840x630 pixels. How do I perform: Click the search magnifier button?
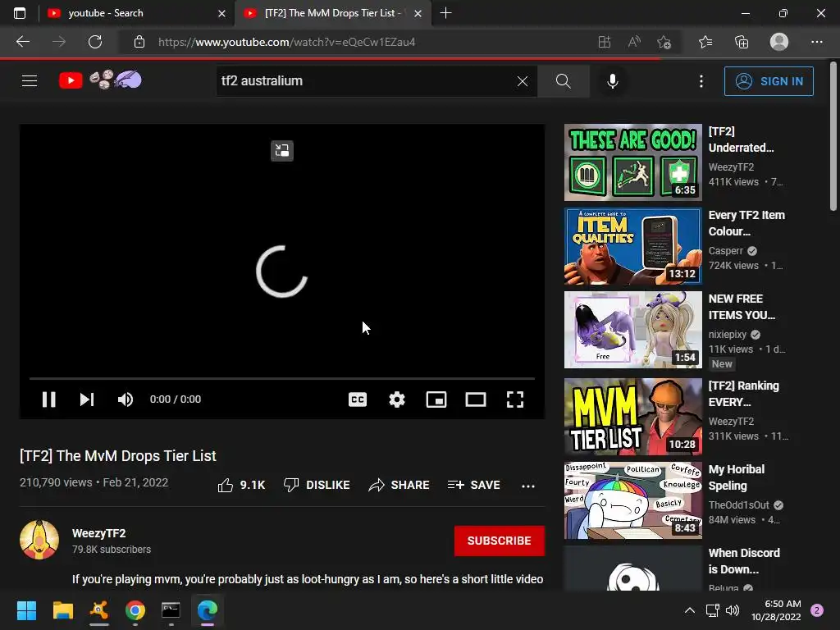point(563,81)
